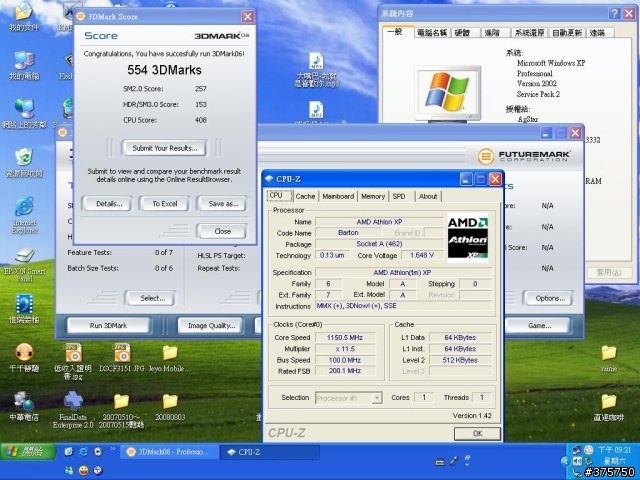Launch the Internet Explorer desktop icon
Viewport: 640px width, 480px height.
point(24,216)
